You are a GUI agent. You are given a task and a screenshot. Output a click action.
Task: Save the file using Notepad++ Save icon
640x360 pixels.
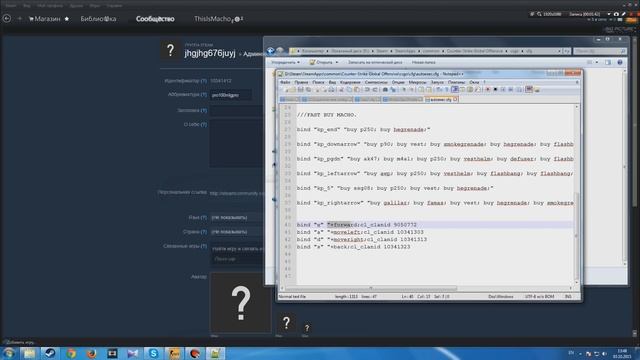pyautogui.click(x=300, y=89)
